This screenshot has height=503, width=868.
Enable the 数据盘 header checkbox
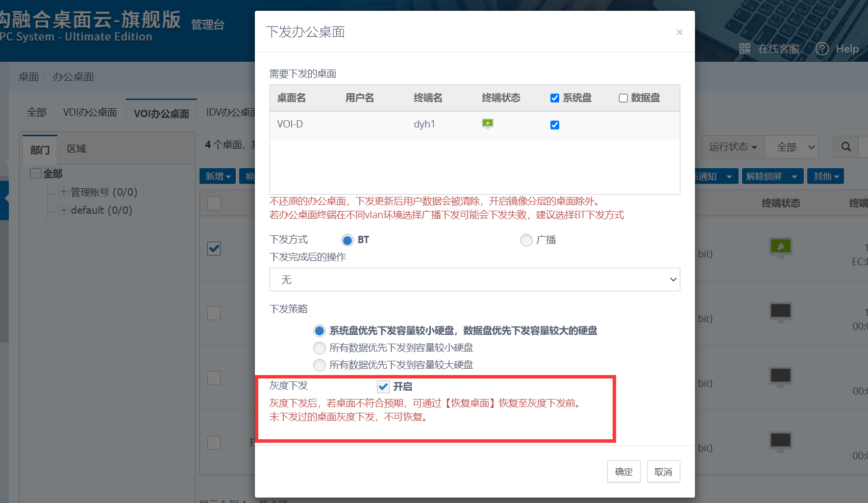(x=623, y=98)
